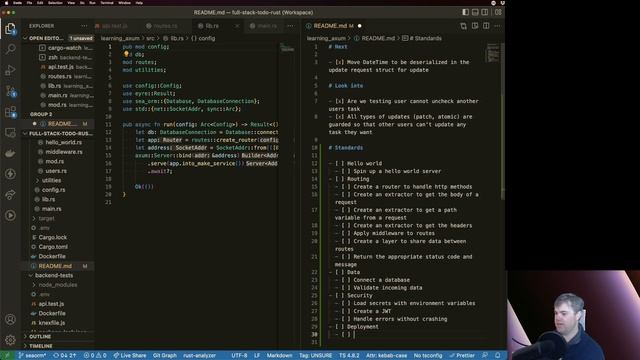Open remote window indicator in status bar

tap(7, 356)
